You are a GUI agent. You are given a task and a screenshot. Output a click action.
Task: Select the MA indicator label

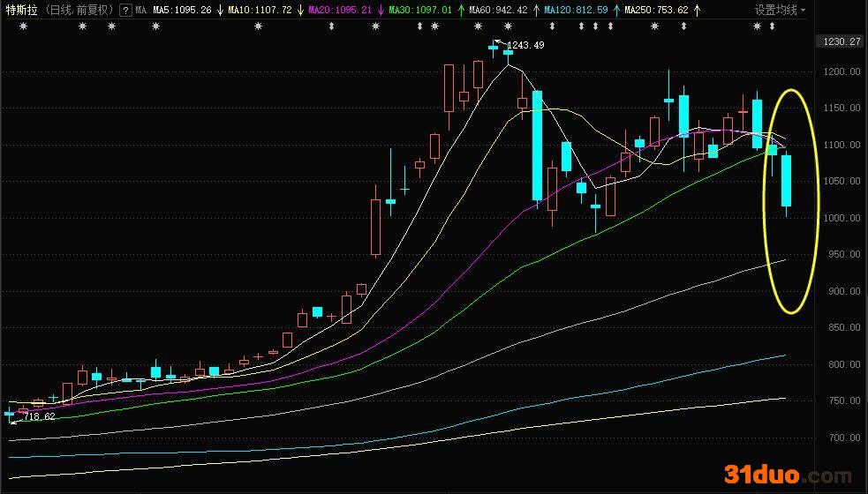click(x=141, y=11)
